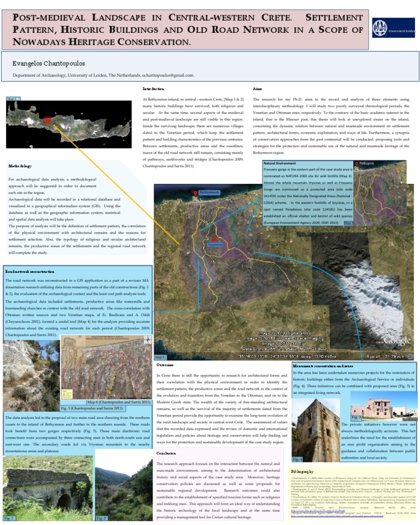Click the author email echaritopoulos@gmail.com
Image resolution: width=420 pixels, height=525 pixels.
click(168, 75)
